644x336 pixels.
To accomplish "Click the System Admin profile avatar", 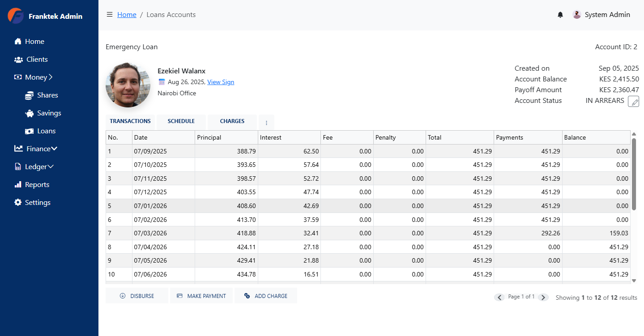I will coord(577,14).
